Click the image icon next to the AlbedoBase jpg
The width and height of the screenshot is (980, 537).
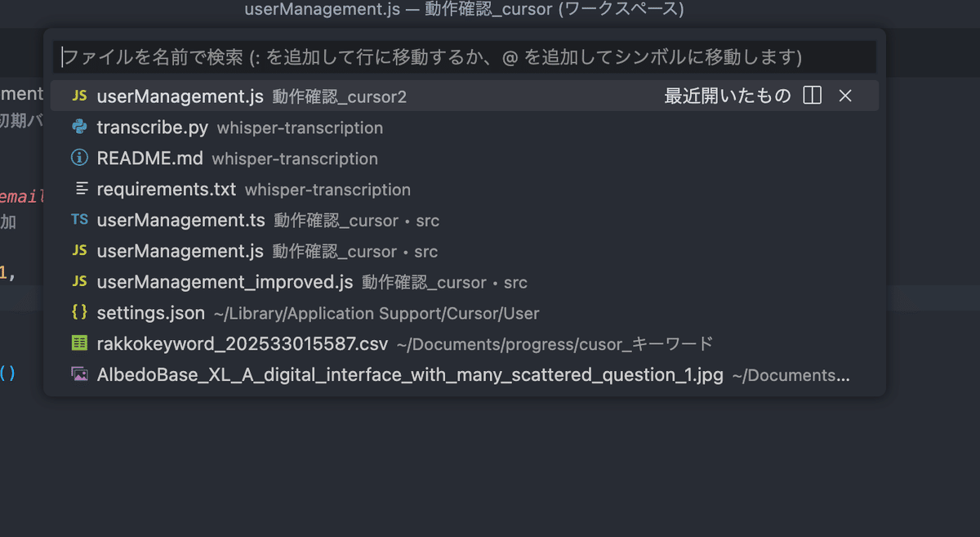click(78, 374)
